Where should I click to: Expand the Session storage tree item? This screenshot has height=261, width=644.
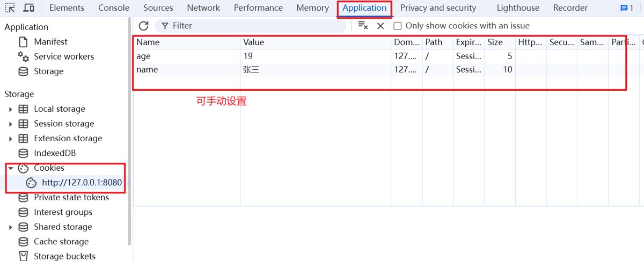(x=11, y=124)
